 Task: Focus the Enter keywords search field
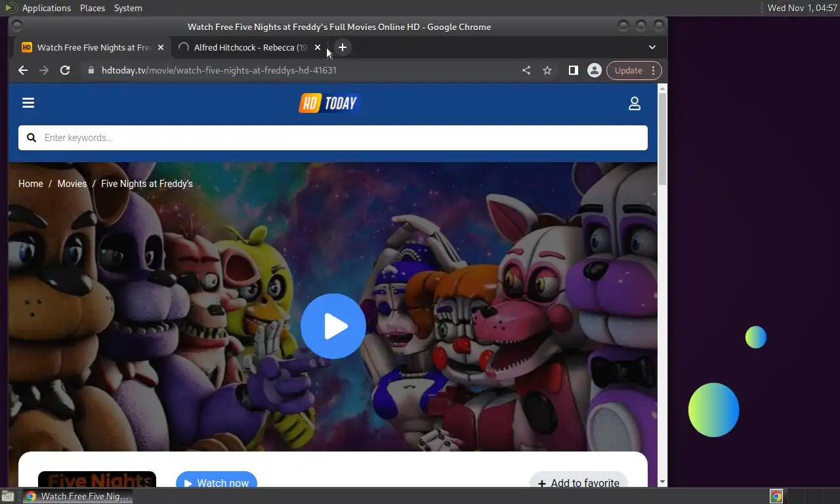click(x=333, y=138)
